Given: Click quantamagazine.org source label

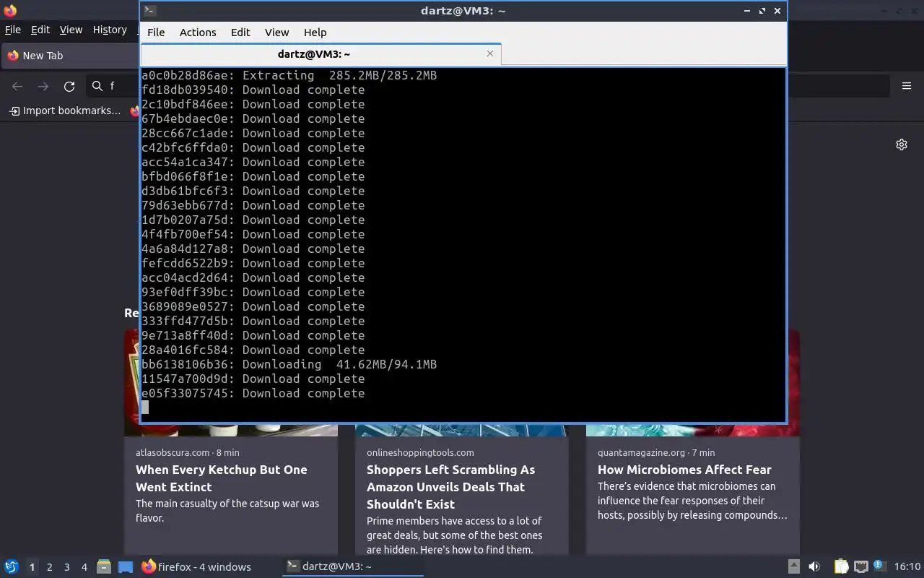Looking at the screenshot, I should [641, 452].
